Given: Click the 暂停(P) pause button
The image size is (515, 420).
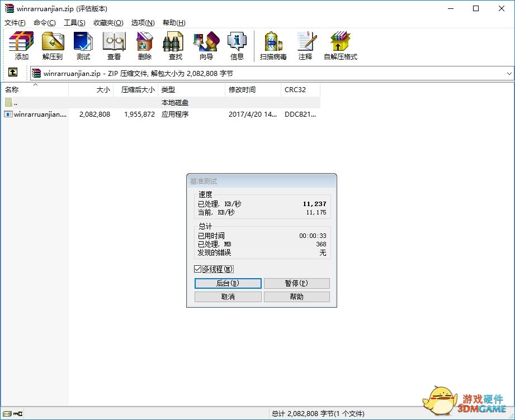Looking at the screenshot, I should pos(296,283).
